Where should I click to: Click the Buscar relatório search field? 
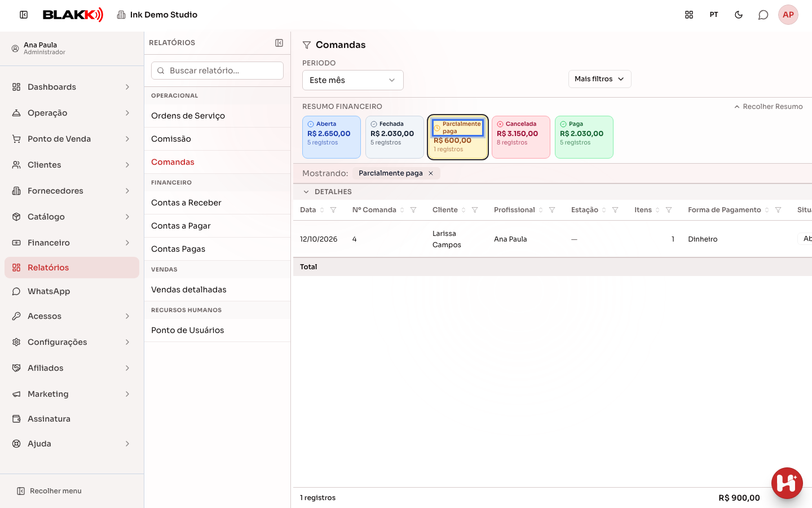[x=217, y=71]
